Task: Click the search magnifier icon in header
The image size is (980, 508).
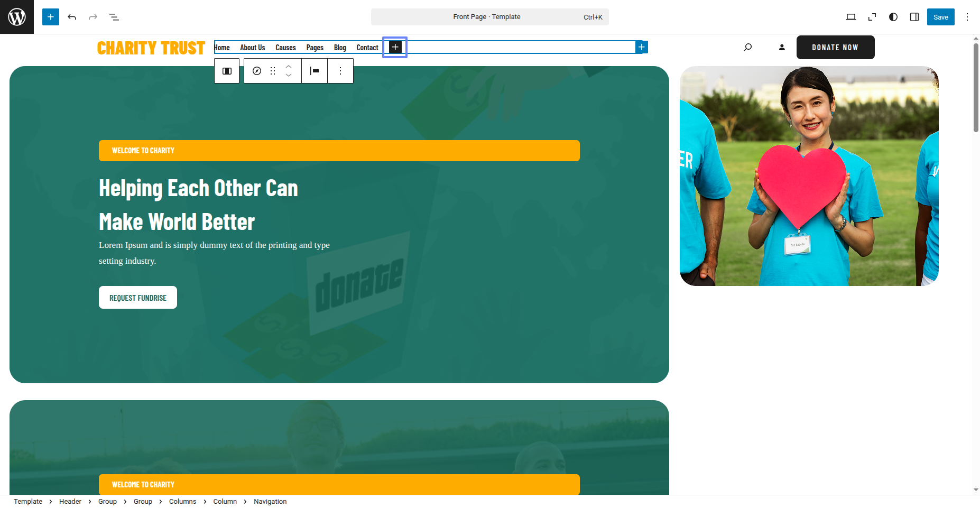Action: point(748,47)
